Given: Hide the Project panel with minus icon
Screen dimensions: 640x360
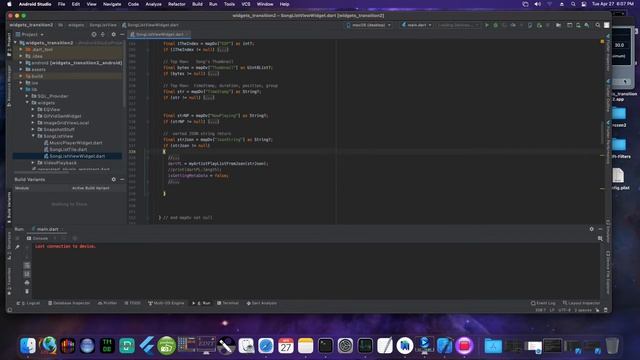Looking at the screenshot, I should point(122,35).
